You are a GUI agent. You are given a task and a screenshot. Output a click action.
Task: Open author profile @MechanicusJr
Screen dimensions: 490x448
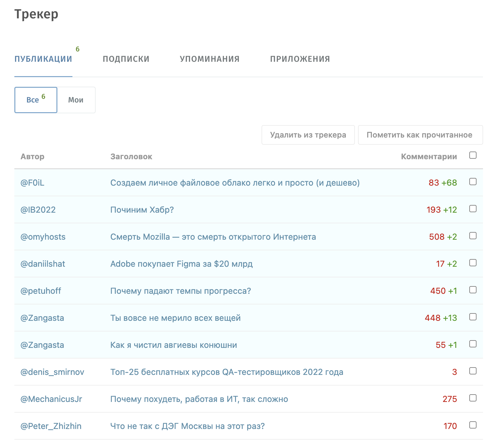[51, 399]
